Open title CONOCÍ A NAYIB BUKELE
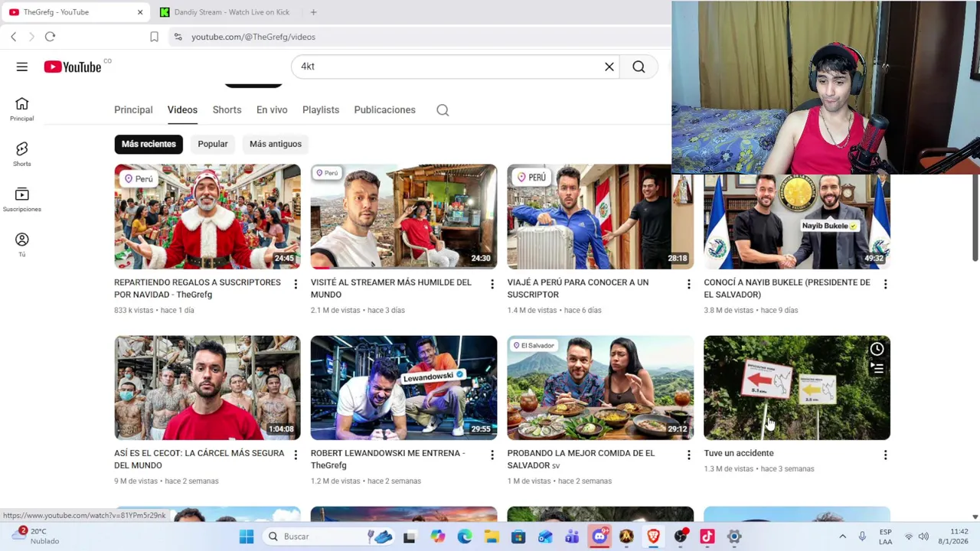The width and height of the screenshot is (980, 551). point(787,289)
